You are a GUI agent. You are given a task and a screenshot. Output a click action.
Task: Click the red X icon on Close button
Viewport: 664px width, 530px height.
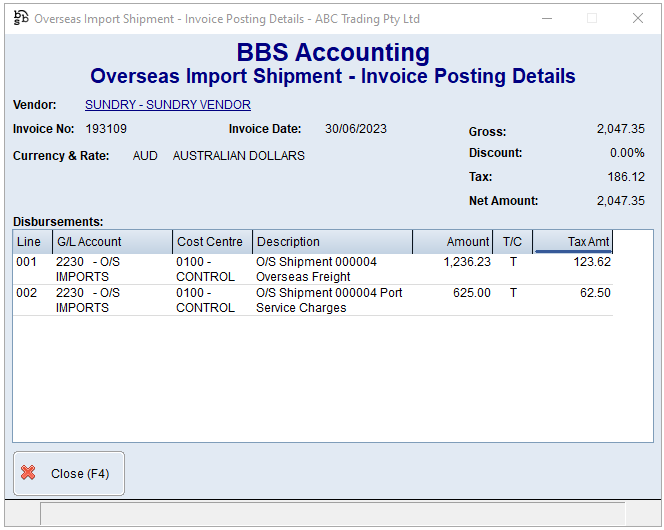(x=29, y=473)
